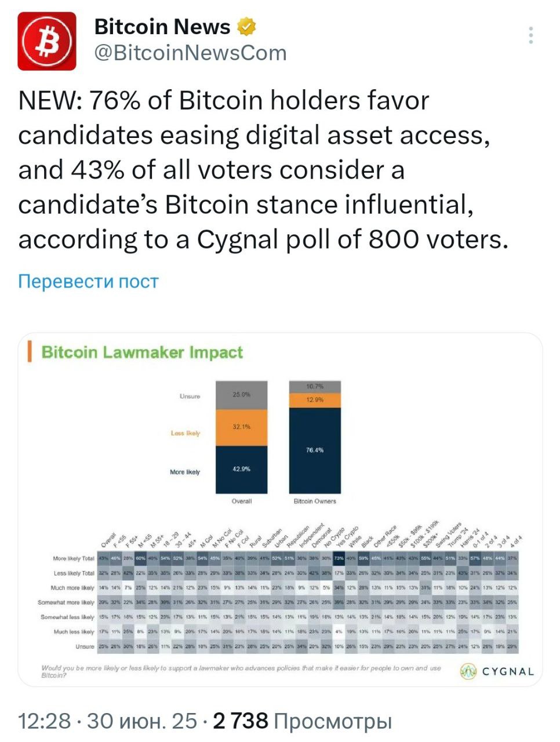Click the orange 32.1% Less likely segment
The height and width of the screenshot is (742, 560).
(242, 427)
